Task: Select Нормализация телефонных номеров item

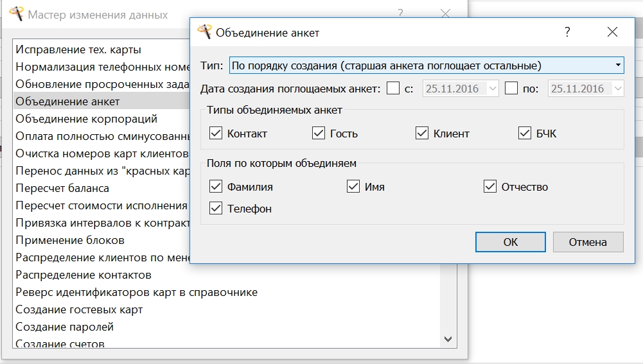Action: point(101,67)
